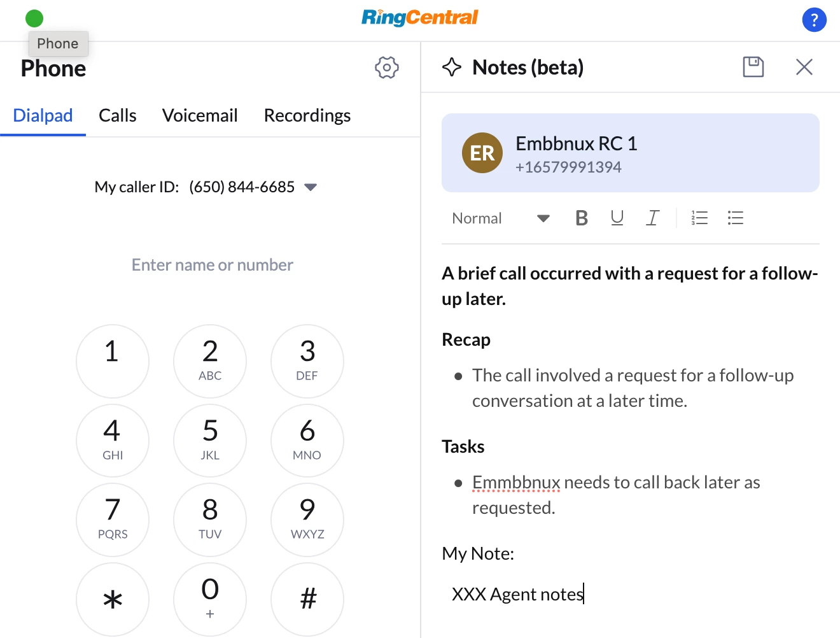The width and height of the screenshot is (840, 638).
Task: Place cursor in XXX Agent notes text
Action: click(x=517, y=594)
